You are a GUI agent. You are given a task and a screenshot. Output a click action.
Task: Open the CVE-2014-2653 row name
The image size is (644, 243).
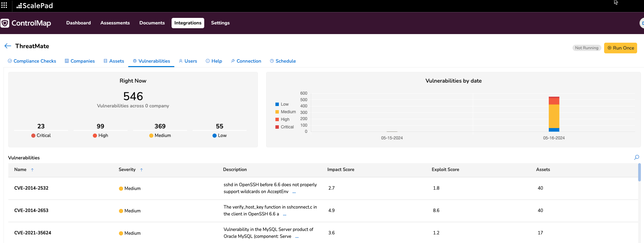tap(31, 211)
